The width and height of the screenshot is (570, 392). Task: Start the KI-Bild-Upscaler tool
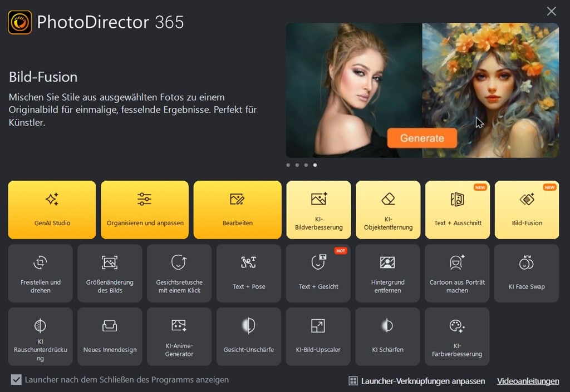[x=318, y=336]
